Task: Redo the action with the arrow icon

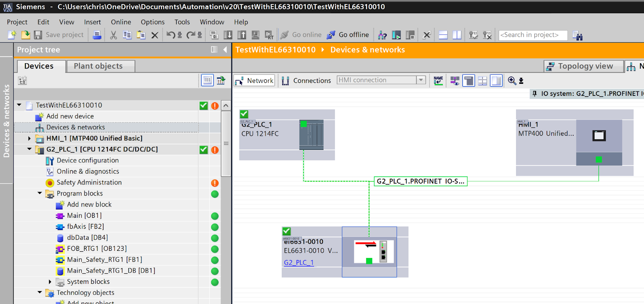Action: click(191, 35)
